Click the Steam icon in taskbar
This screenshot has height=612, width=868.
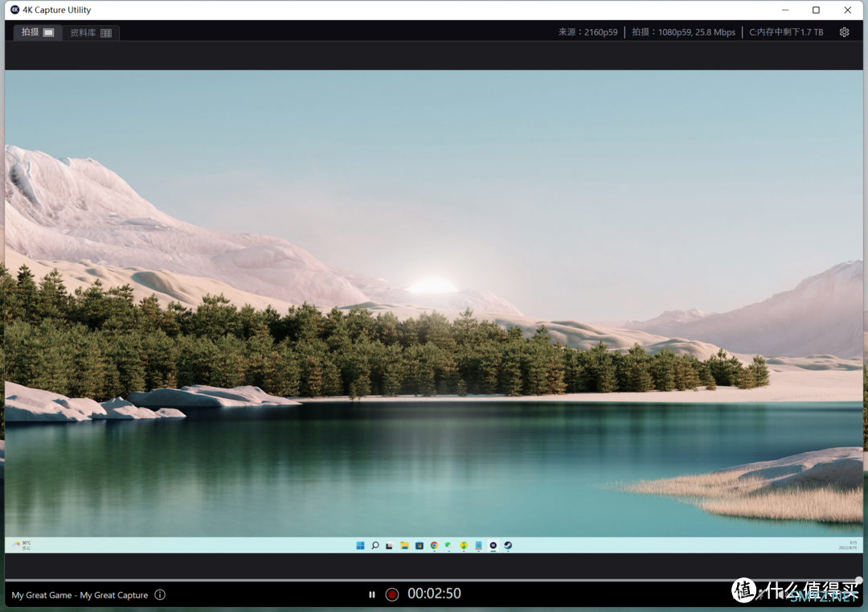[508, 545]
